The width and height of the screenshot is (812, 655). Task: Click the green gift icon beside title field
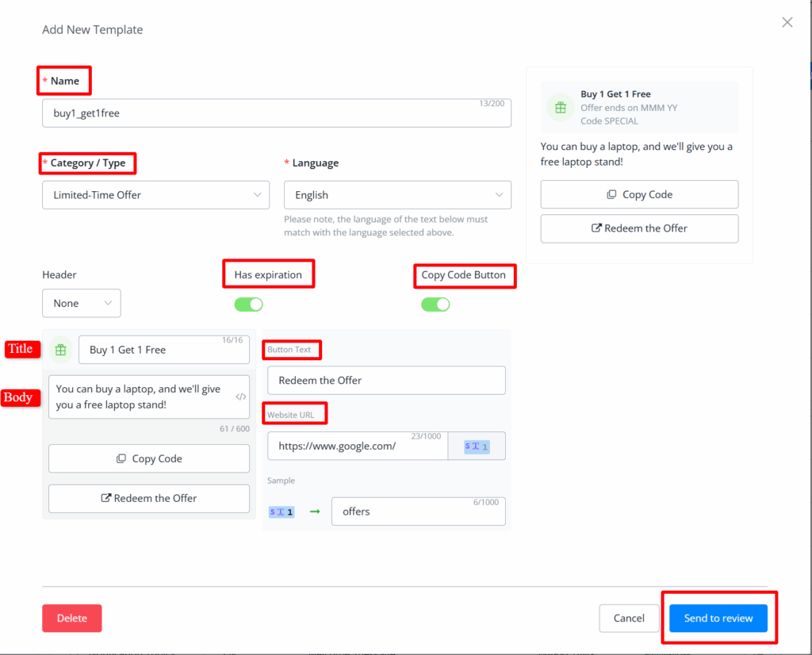[61, 350]
